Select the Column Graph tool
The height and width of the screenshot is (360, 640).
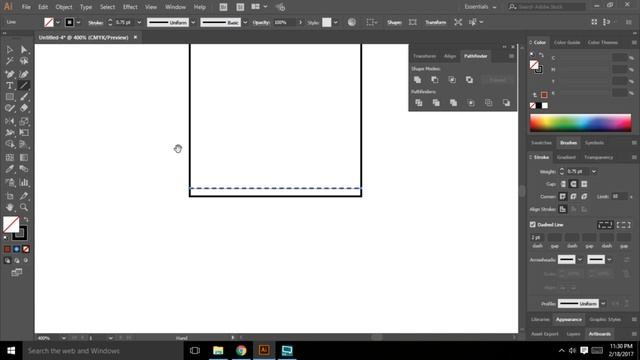[24, 182]
